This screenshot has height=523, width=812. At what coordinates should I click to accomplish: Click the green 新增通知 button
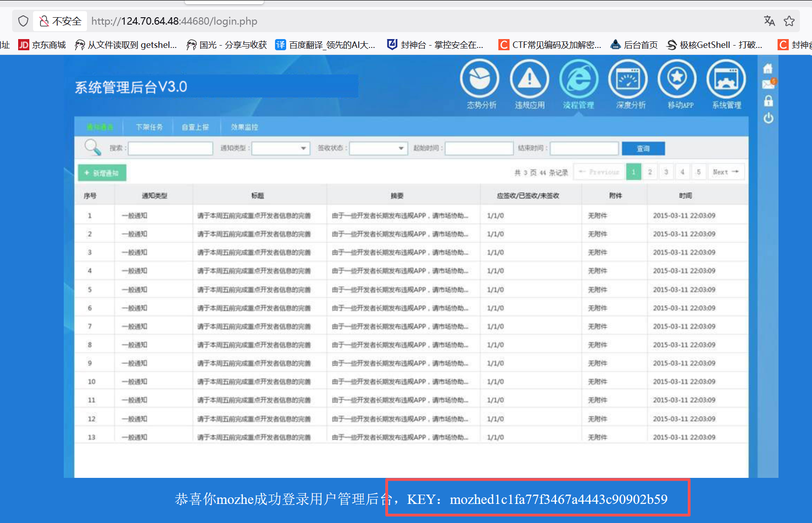point(102,173)
